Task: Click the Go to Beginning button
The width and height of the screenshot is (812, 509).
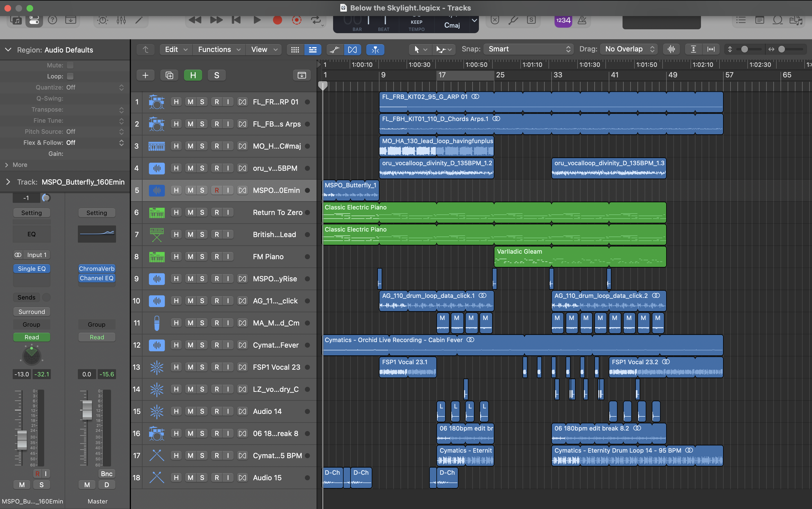Action: coord(236,20)
